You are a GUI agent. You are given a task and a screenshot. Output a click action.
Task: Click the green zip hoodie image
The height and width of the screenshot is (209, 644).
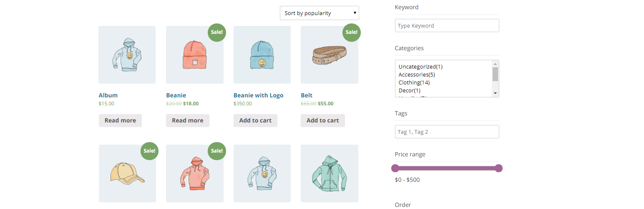[329, 173]
